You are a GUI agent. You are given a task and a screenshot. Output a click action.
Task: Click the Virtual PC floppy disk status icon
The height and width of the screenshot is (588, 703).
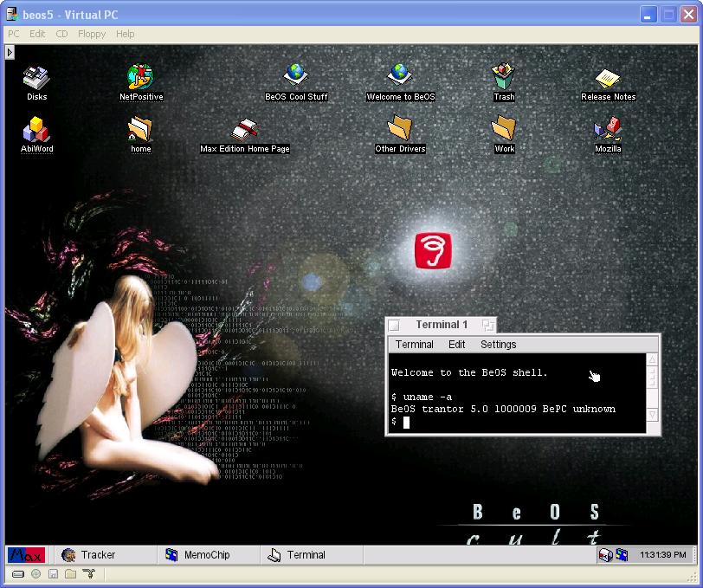tap(53, 573)
